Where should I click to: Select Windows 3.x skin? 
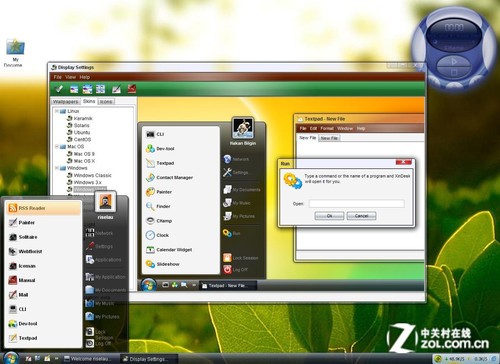tap(87, 182)
